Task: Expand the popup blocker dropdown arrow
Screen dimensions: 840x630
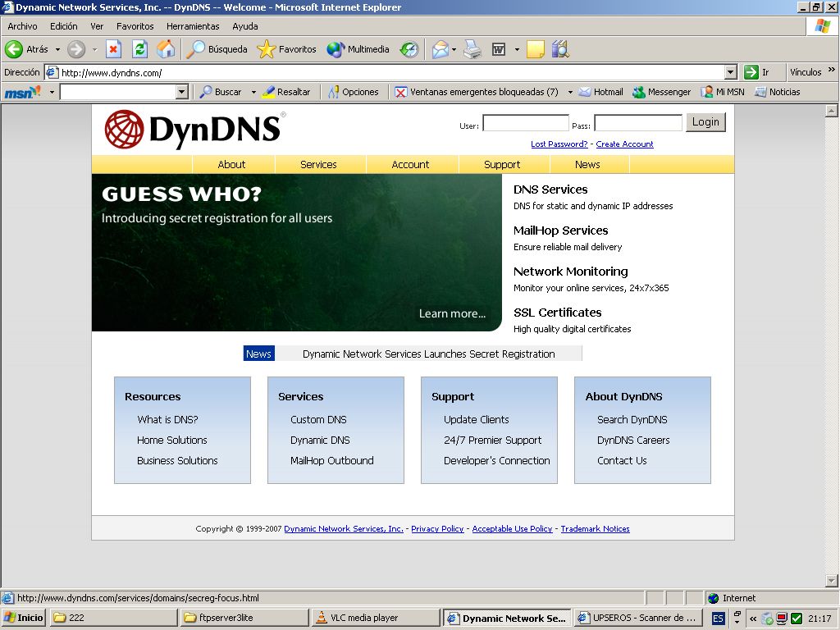Action: (570, 92)
